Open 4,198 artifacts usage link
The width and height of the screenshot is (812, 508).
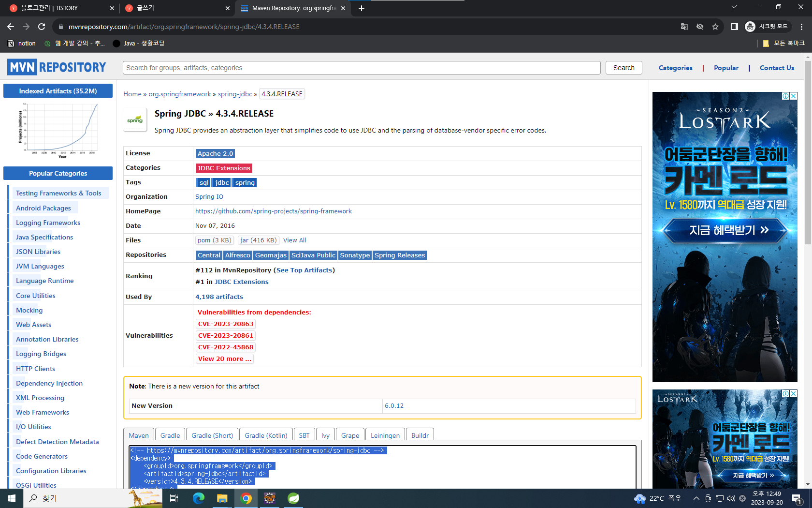[x=219, y=297]
